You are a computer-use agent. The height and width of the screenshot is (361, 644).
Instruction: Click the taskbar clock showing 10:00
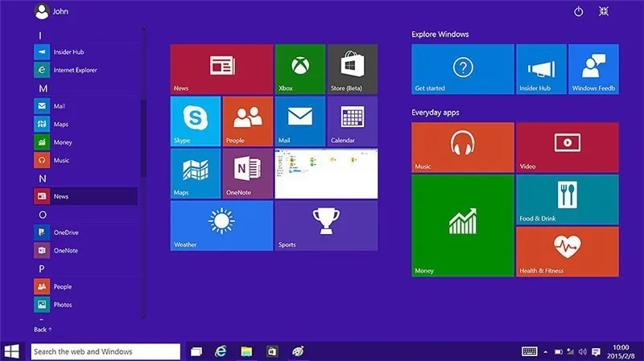pyautogui.click(x=621, y=351)
